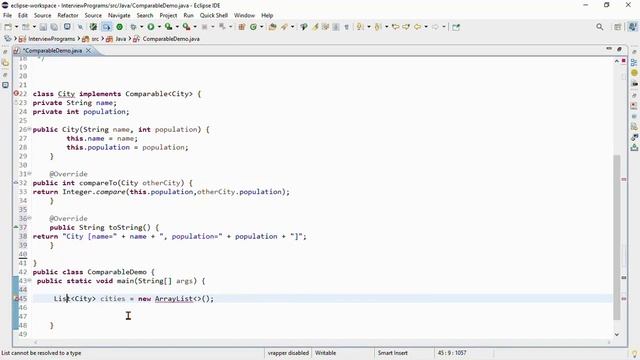The width and height of the screenshot is (640, 360).
Task: Open the Quick Shell menu
Action: (x=213, y=16)
